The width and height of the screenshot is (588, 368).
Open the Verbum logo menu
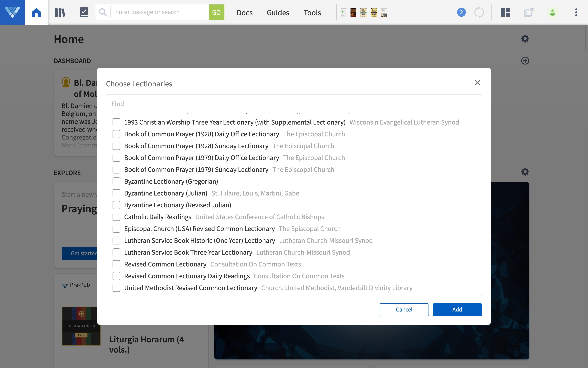click(x=12, y=12)
